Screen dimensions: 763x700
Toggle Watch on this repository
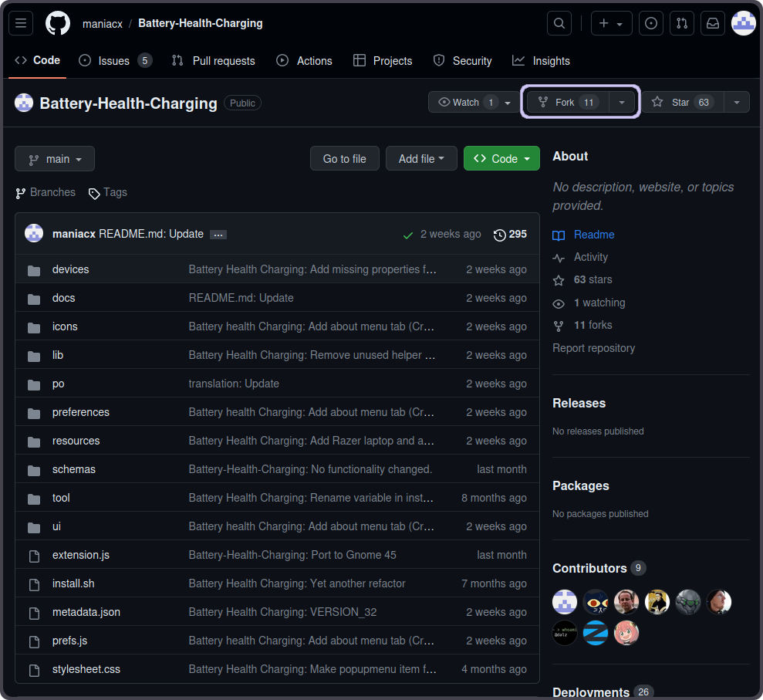tap(465, 102)
